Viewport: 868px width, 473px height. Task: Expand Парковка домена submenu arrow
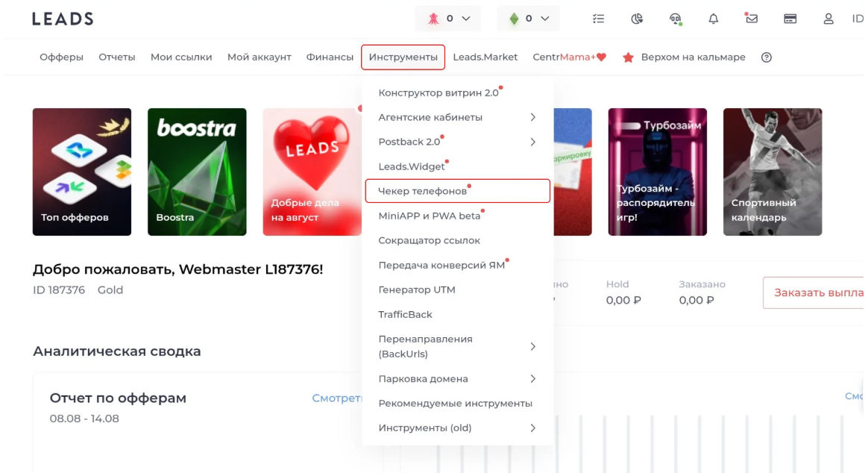532,379
